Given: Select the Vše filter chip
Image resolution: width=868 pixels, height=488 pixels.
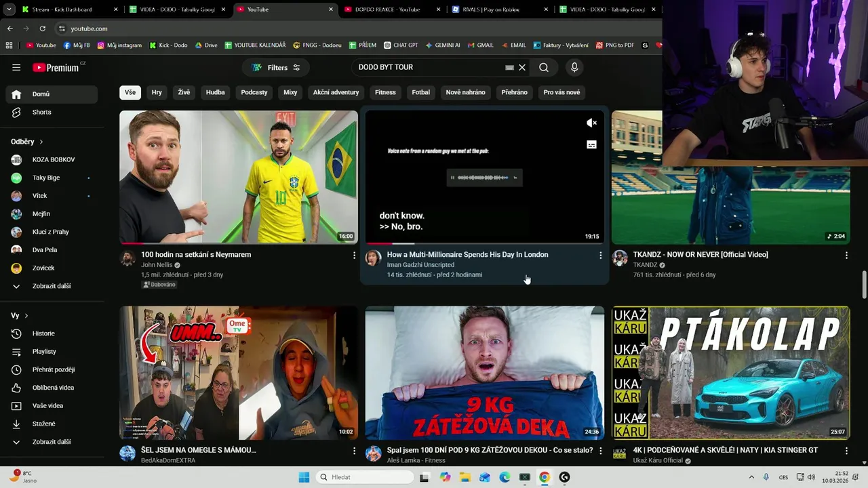Looking at the screenshot, I should (x=130, y=92).
